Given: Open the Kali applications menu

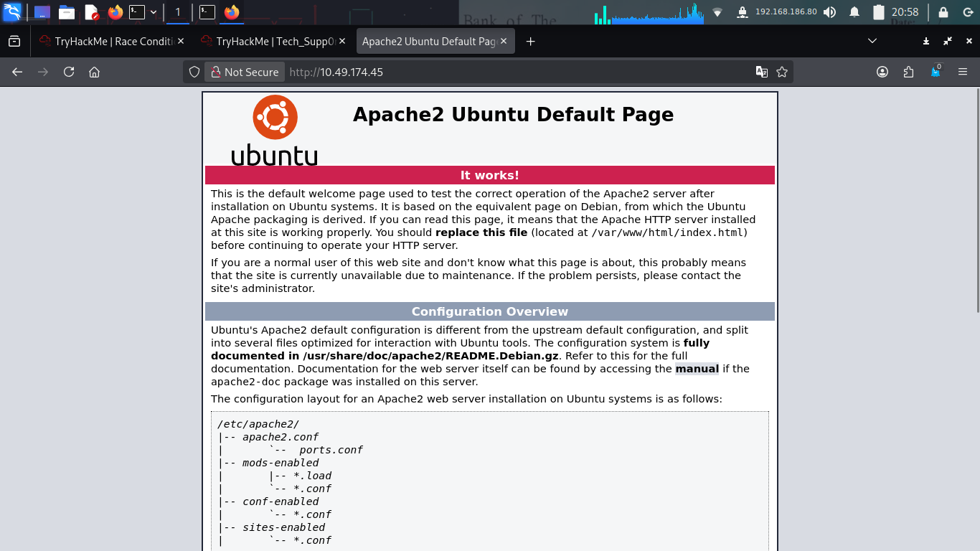Looking at the screenshot, I should click(x=12, y=11).
